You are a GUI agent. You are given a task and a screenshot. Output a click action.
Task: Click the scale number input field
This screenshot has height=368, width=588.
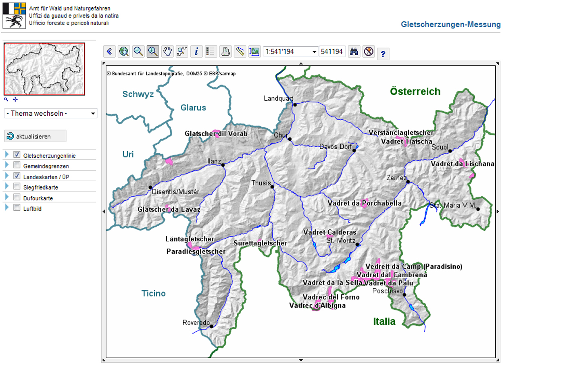point(332,52)
